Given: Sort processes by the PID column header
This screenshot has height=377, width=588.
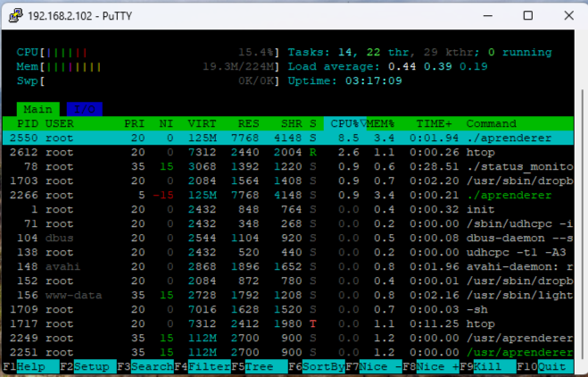Looking at the screenshot, I should [28, 123].
